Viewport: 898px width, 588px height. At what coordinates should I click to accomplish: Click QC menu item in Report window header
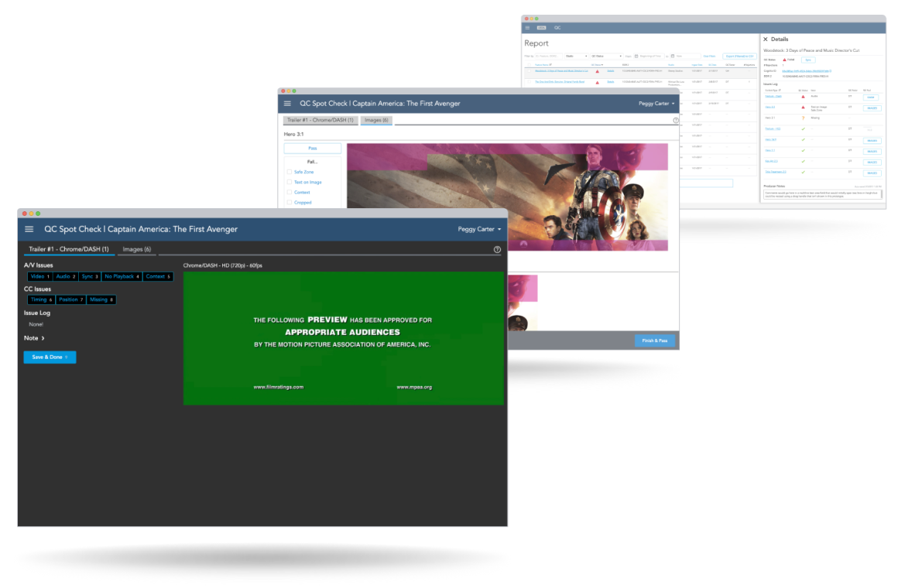pos(557,28)
